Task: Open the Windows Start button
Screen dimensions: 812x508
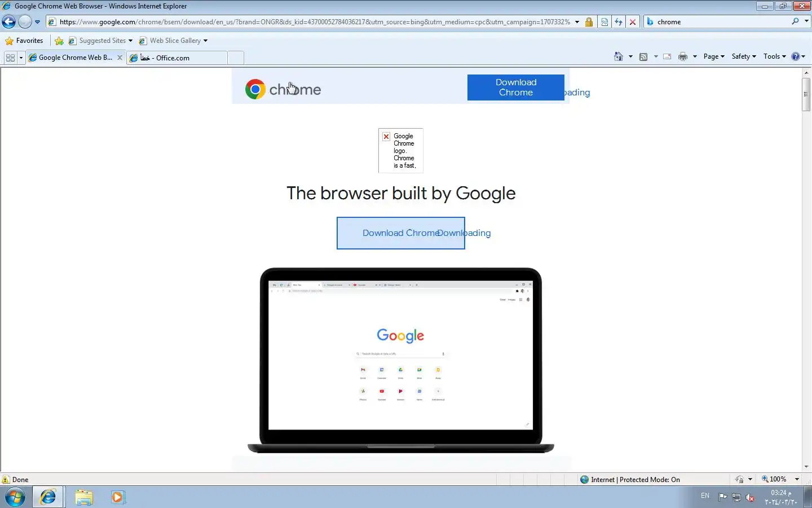Action: click(x=15, y=497)
